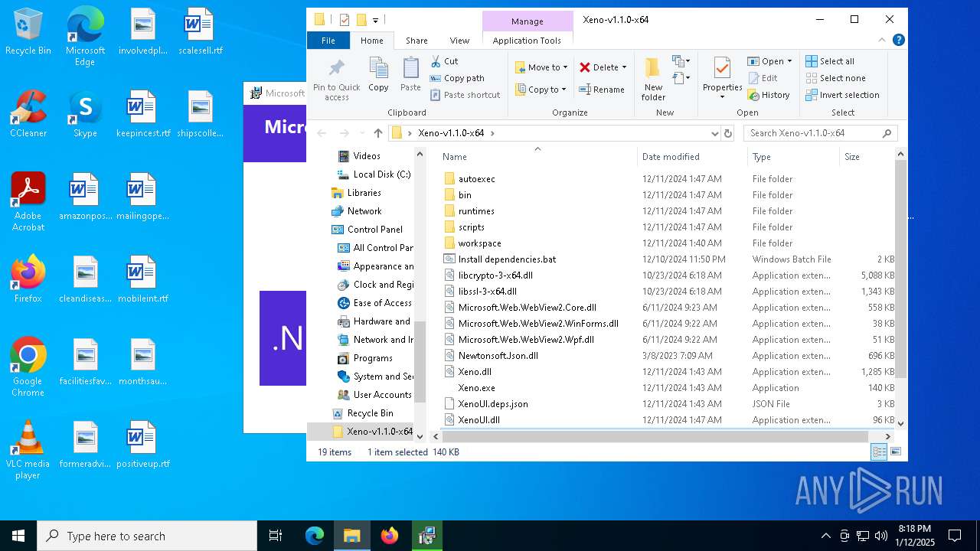Select User Accounts in navigation pane
The image size is (980, 551).
tap(382, 395)
